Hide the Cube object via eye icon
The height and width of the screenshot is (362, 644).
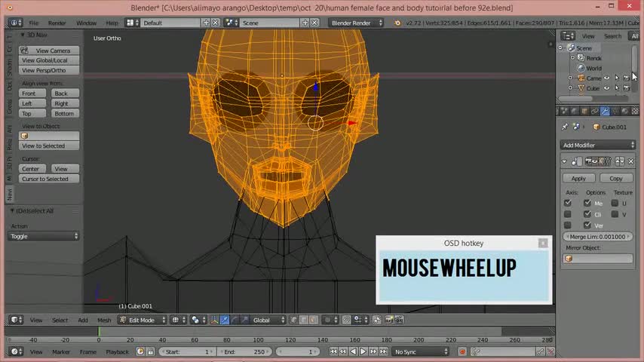607,88
